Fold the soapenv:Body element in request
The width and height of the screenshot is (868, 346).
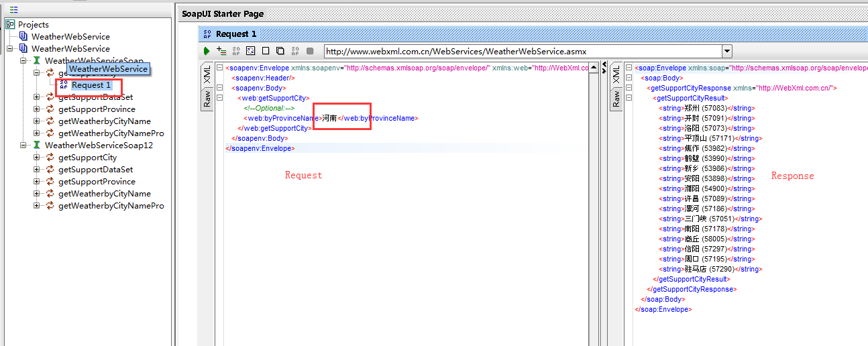(219, 88)
